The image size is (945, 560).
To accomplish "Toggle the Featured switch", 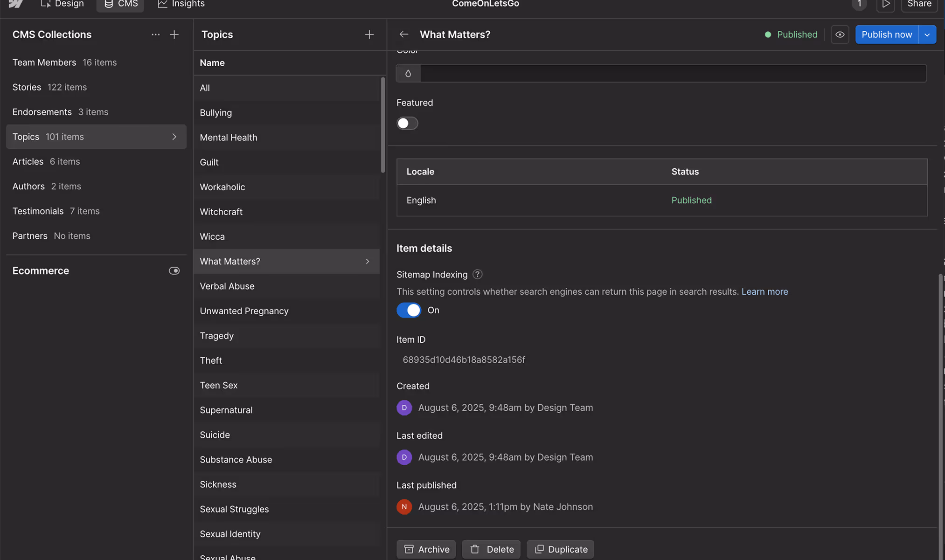I will tap(407, 123).
